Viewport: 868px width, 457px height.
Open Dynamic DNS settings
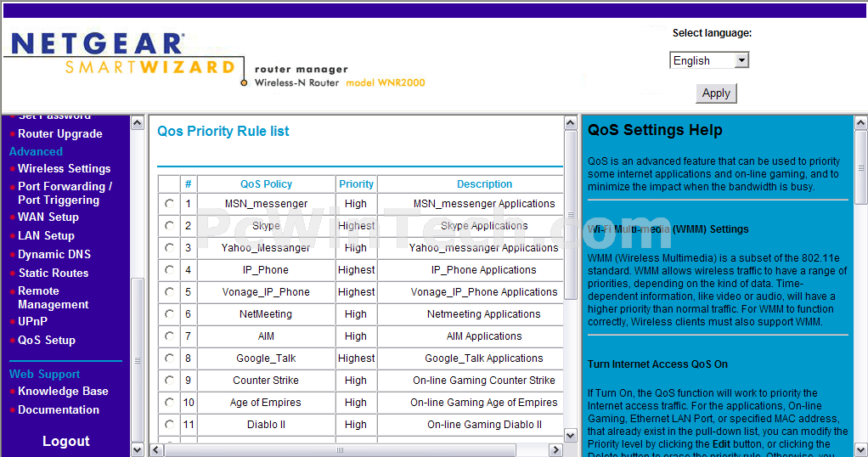54,255
